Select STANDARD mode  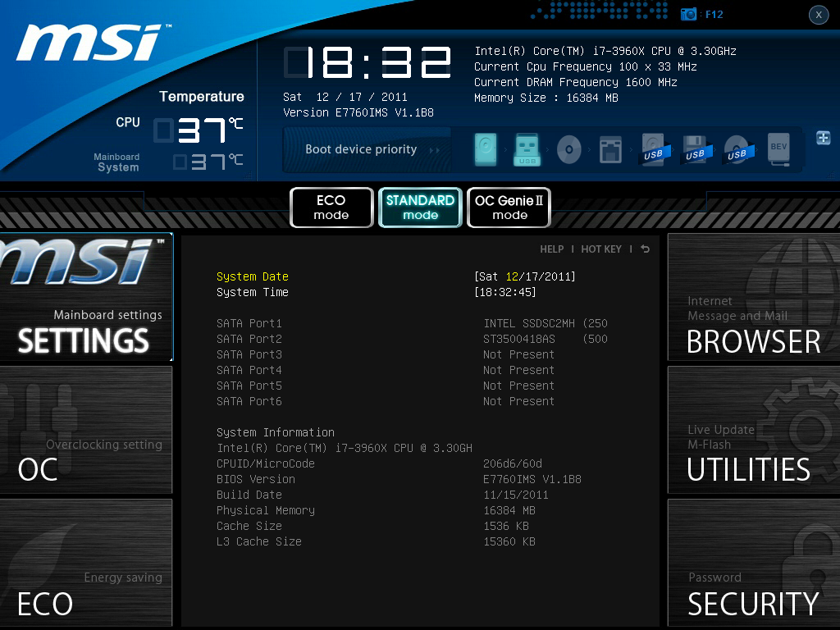tap(420, 208)
